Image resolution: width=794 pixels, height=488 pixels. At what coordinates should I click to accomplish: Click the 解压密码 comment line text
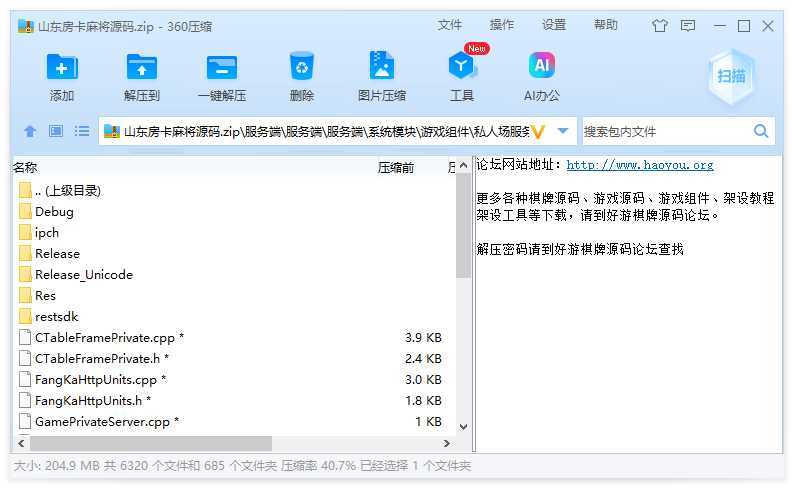click(x=580, y=249)
